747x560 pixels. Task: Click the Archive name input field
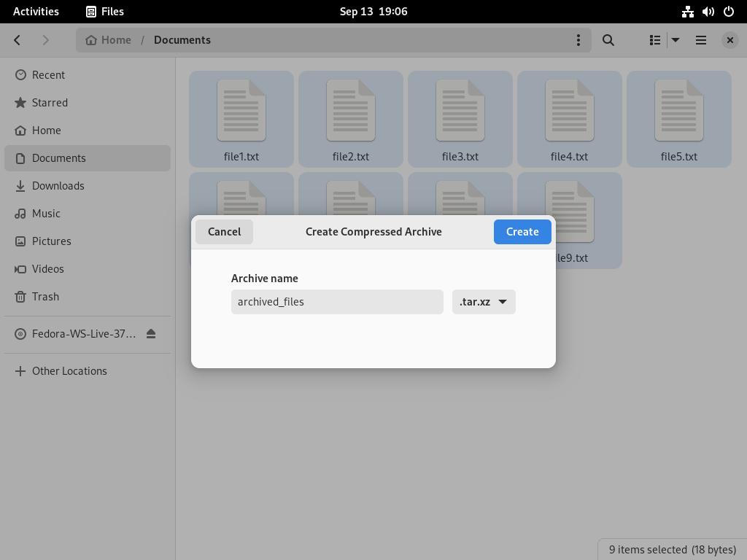tap(337, 302)
